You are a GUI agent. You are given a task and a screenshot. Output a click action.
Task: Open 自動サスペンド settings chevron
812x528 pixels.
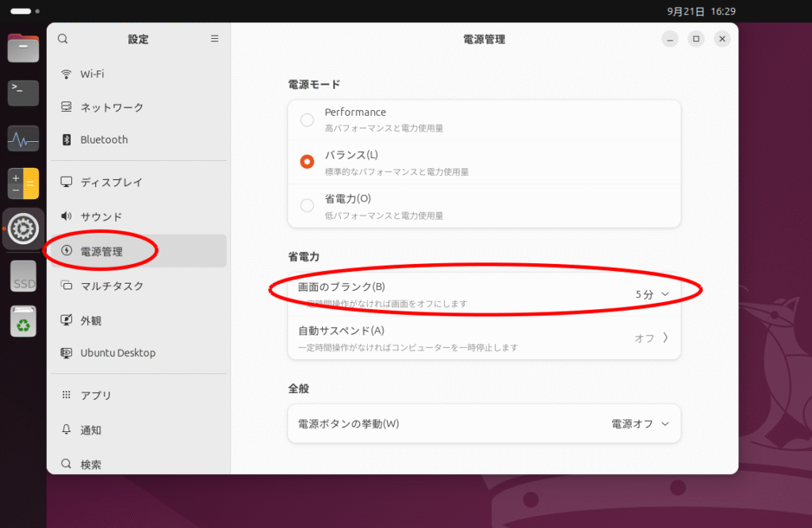click(x=665, y=338)
